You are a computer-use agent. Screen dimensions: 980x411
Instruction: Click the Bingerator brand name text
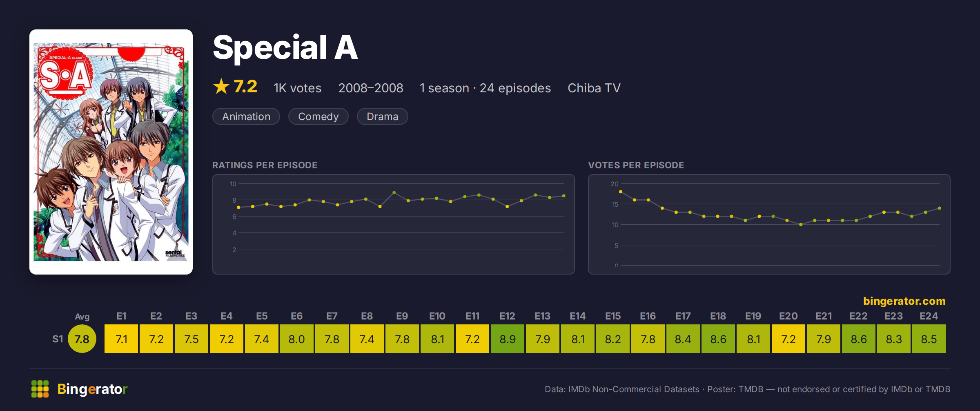coord(92,389)
